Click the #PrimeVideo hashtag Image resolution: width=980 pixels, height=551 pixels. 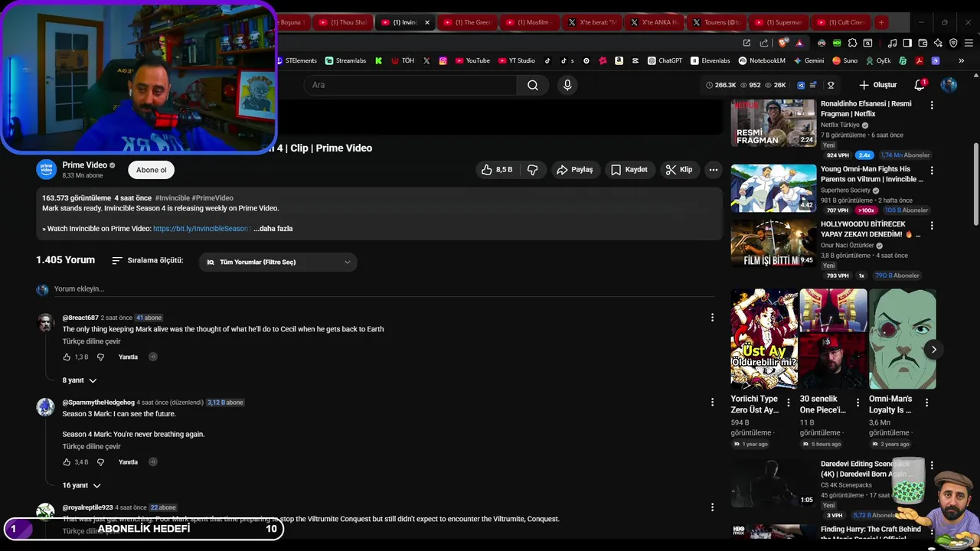tap(213, 197)
